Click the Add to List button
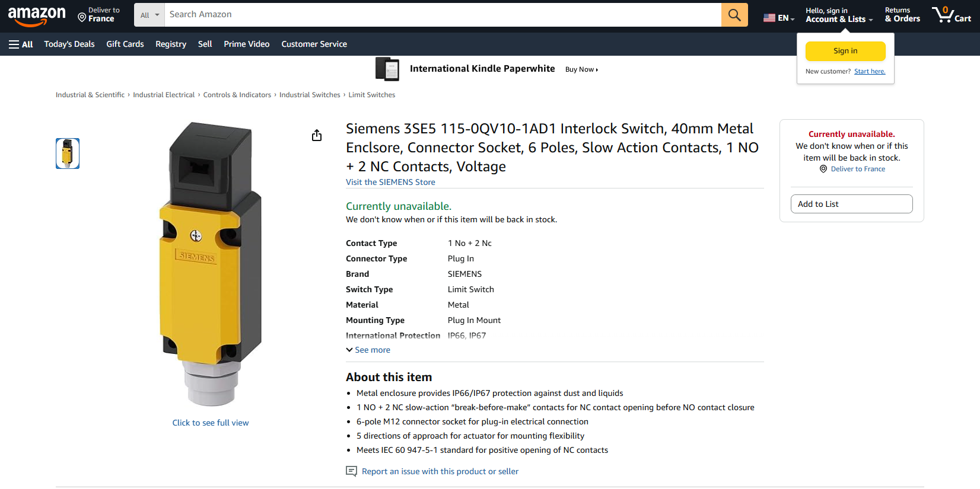The height and width of the screenshot is (489, 980). pyautogui.click(x=851, y=204)
